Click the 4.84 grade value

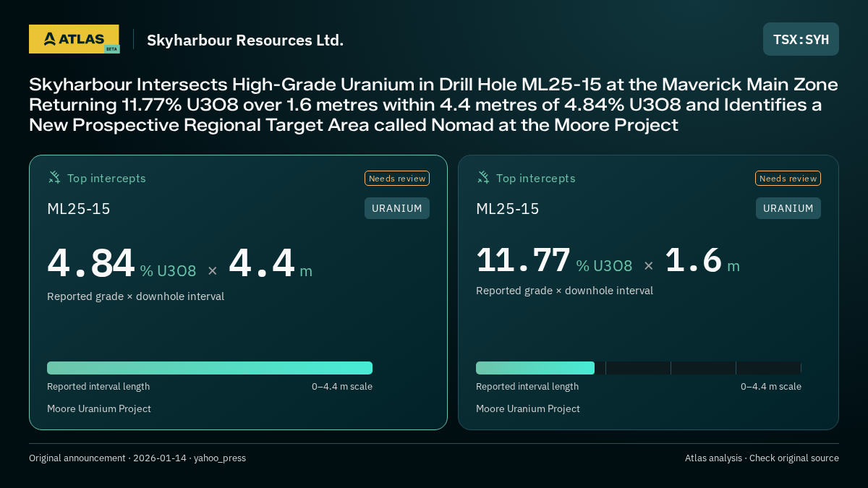[91, 263]
